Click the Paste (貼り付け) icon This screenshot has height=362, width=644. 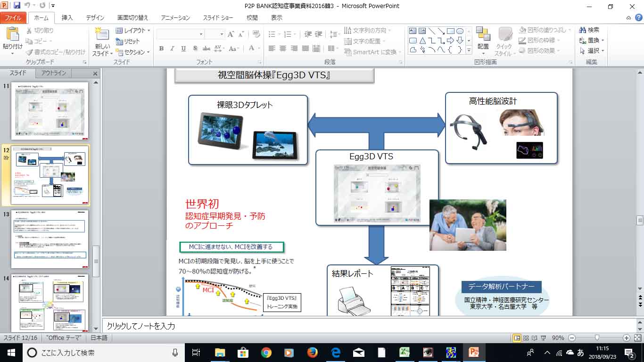point(12,35)
